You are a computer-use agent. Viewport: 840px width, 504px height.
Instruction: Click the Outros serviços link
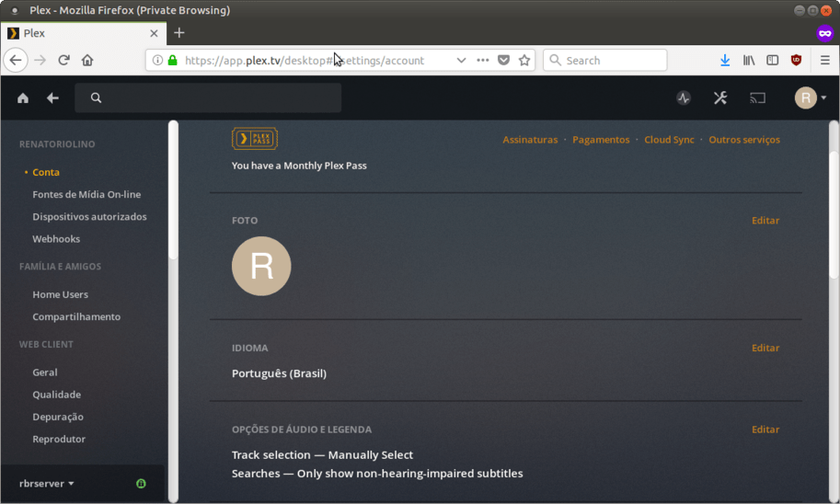click(744, 140)
